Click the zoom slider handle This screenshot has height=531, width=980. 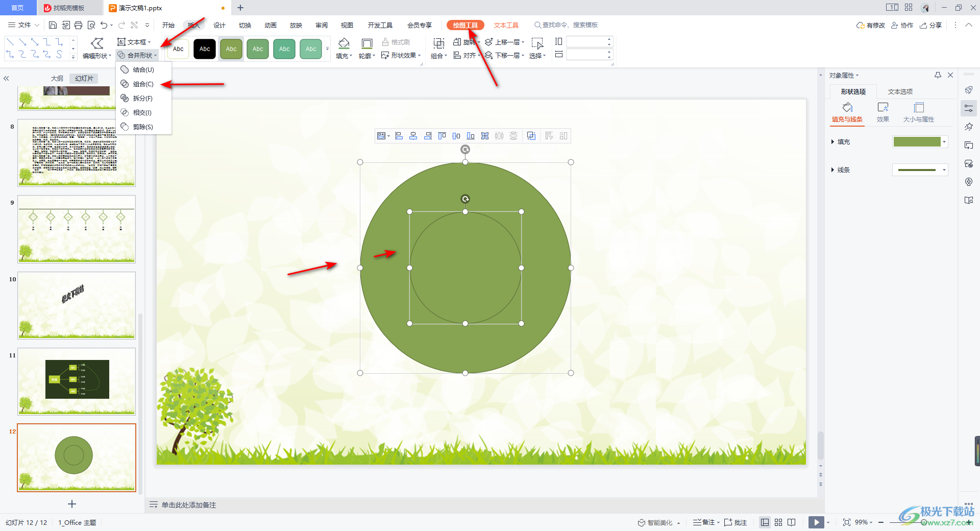(924, 522)
